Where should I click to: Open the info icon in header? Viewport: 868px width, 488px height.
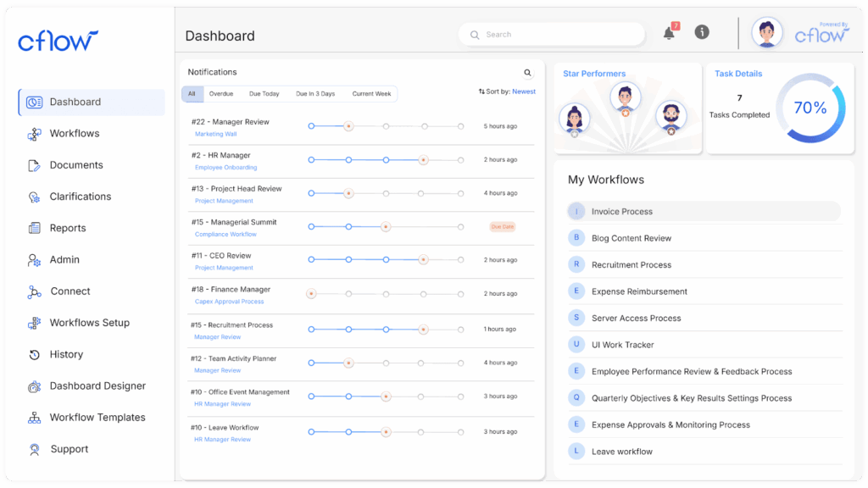point(702,32)
